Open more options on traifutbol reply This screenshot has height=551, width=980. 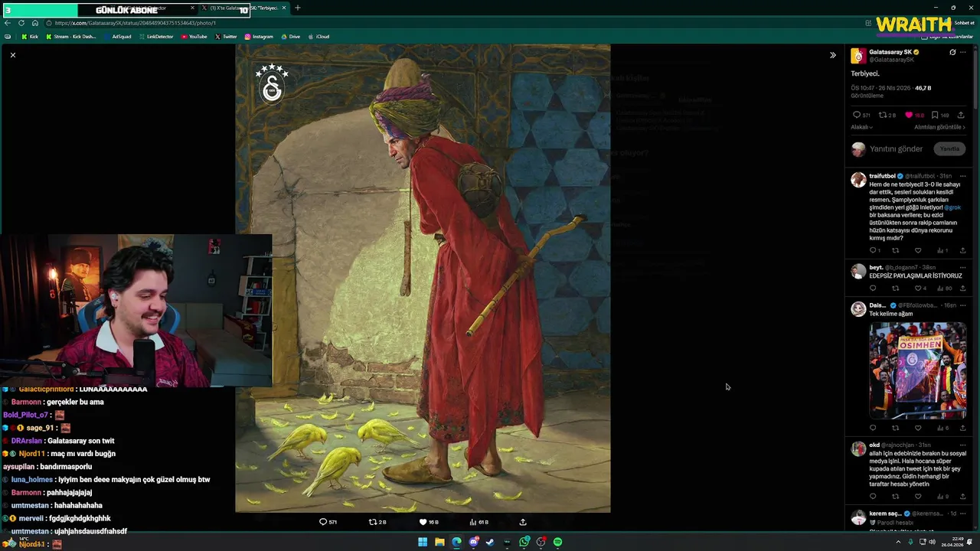tap(963, 176)
